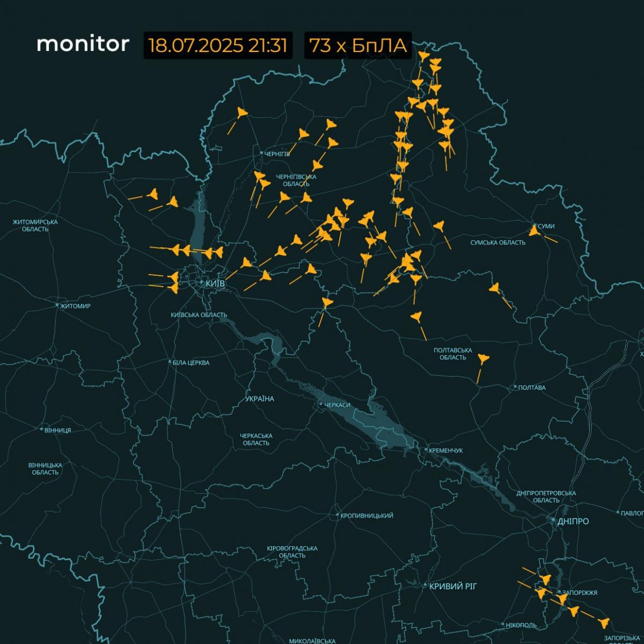Click the monitor logo text
Screen dimensions: 644x644
point(83,44)
